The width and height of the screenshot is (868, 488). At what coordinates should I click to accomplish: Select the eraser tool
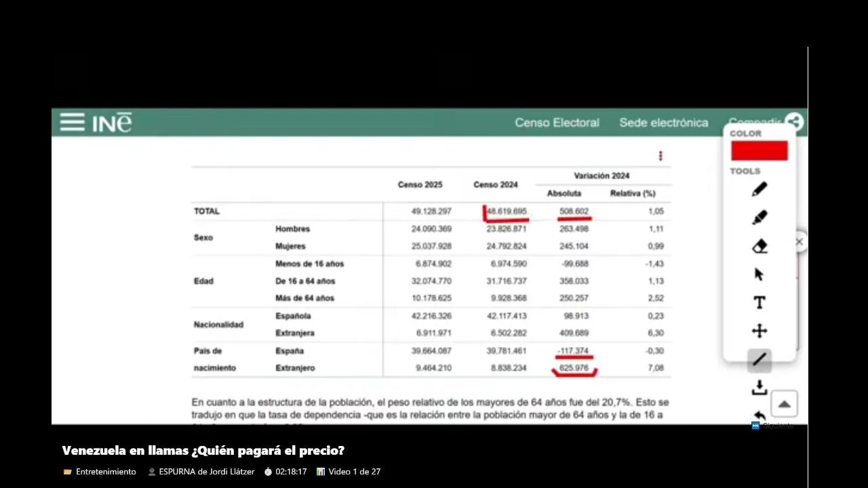click(x=759, y=246)
